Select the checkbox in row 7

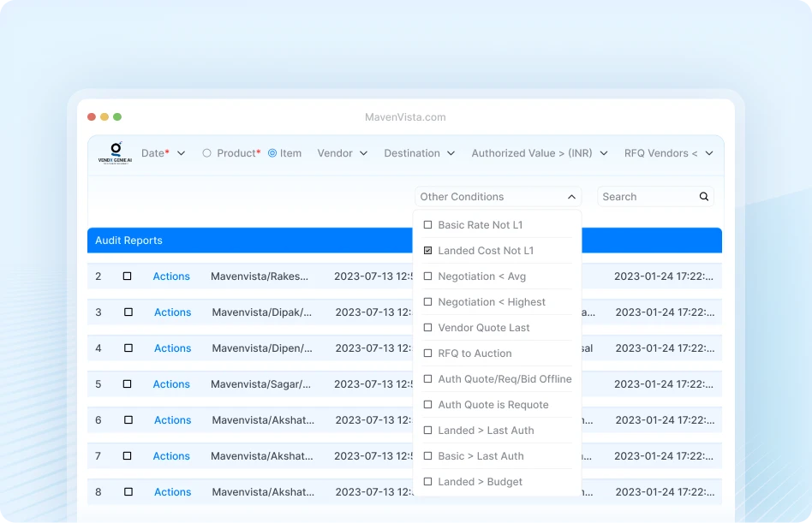pyautogui.click(x=127, y=455)
